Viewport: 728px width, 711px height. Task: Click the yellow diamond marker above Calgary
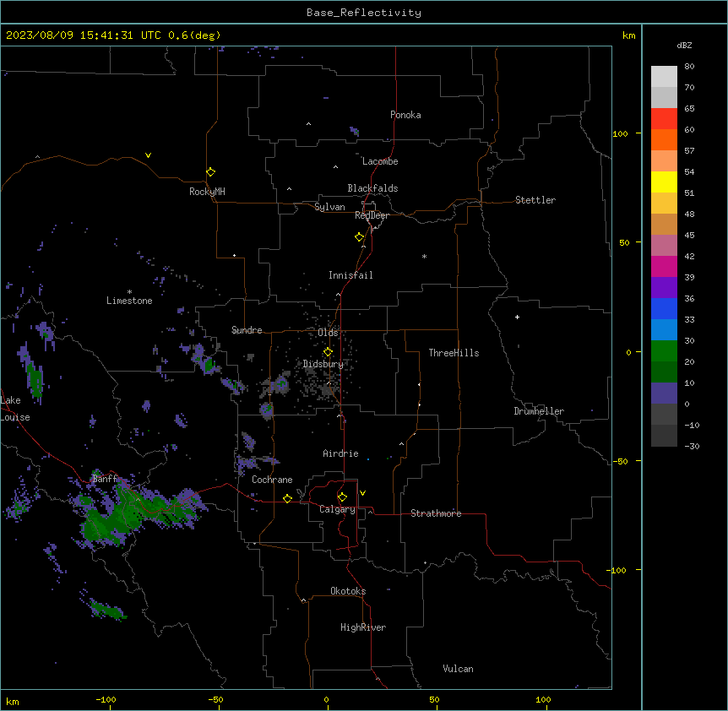tap(342, 497)
